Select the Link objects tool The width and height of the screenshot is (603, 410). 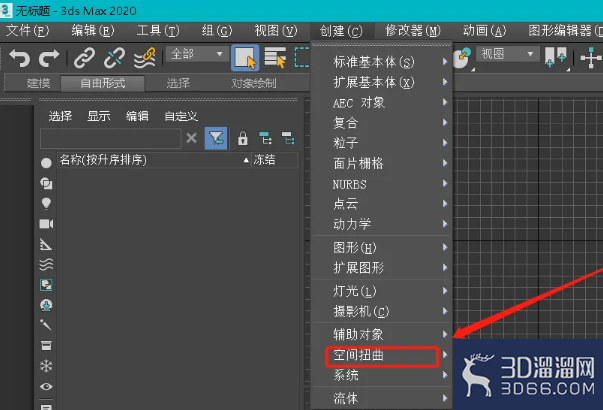pyautogui.click(x=84, y=58)
